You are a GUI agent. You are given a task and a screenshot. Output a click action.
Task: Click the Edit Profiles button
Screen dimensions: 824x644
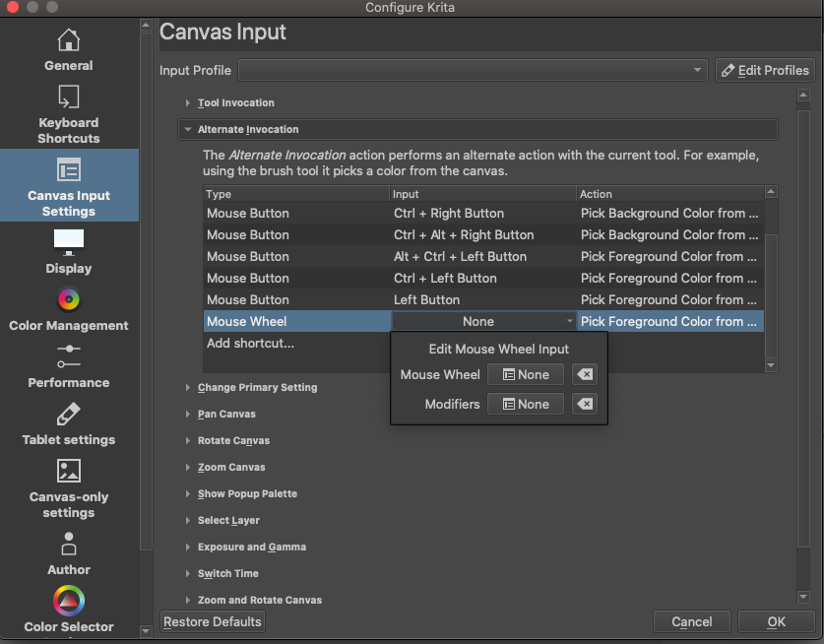(766, 70)
